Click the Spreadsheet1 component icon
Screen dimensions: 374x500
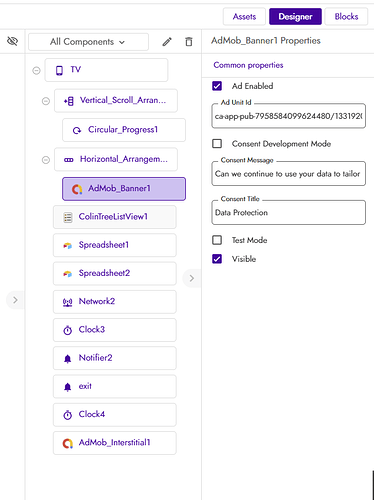point(68,246)
